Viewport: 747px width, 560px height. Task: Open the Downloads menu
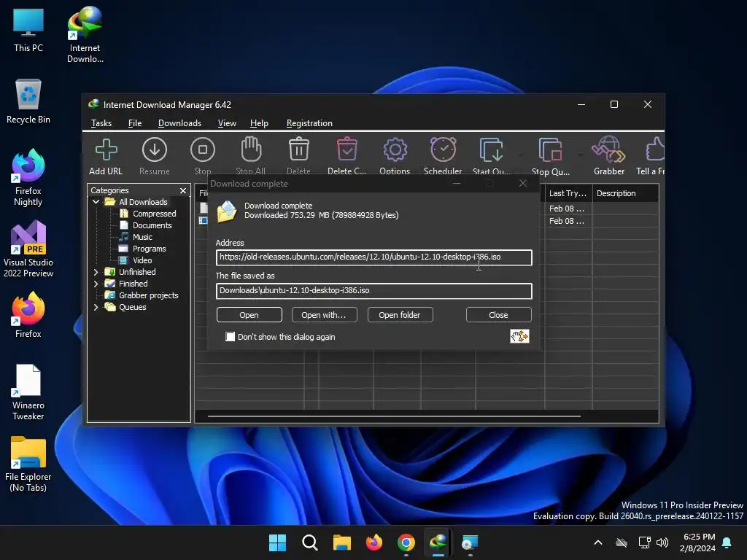179,123
